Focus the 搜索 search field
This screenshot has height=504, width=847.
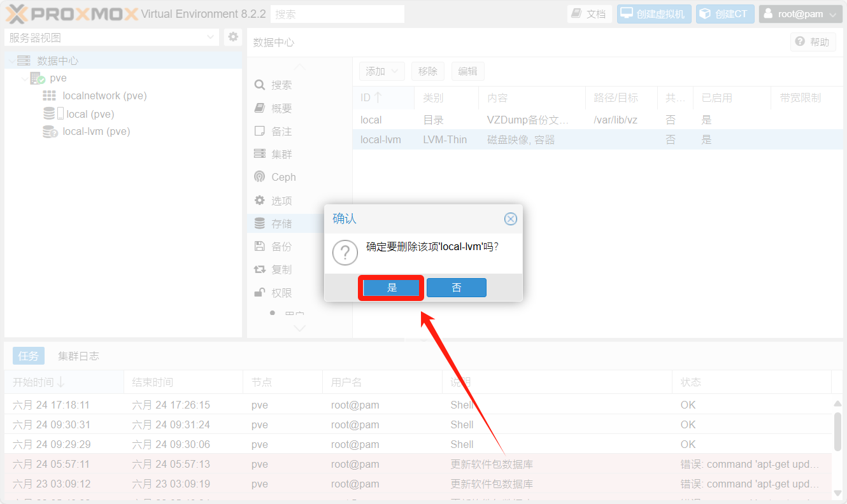(x=337, y=14)
